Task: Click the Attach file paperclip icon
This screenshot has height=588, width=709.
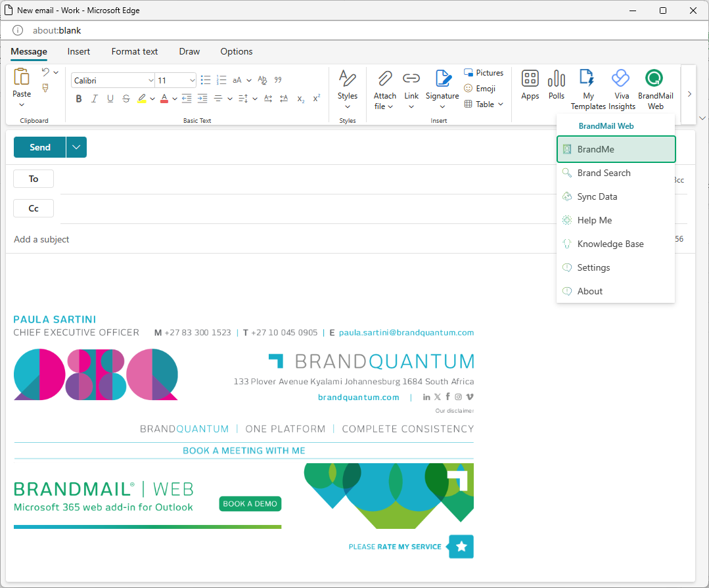Action: tap(385, 78)
